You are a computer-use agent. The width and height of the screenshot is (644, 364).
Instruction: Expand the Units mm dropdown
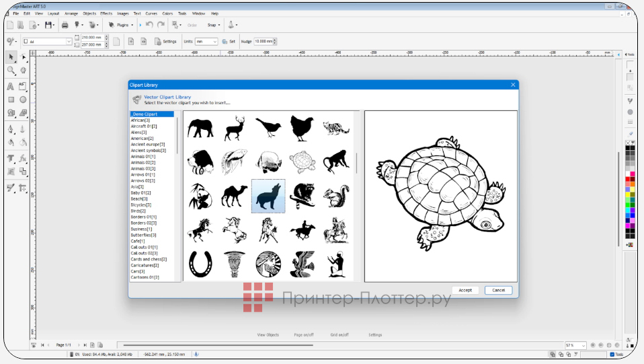[206, 41]
